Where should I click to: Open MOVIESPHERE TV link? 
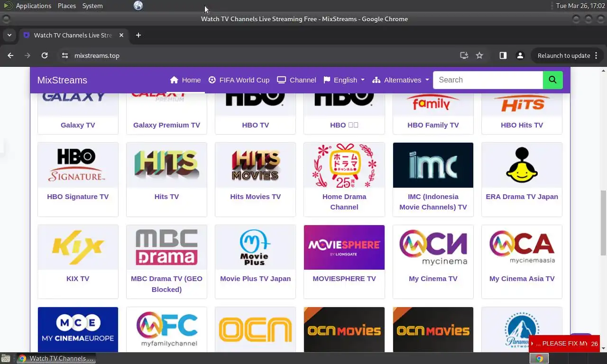pyautogui.click(x=344, y=279)
